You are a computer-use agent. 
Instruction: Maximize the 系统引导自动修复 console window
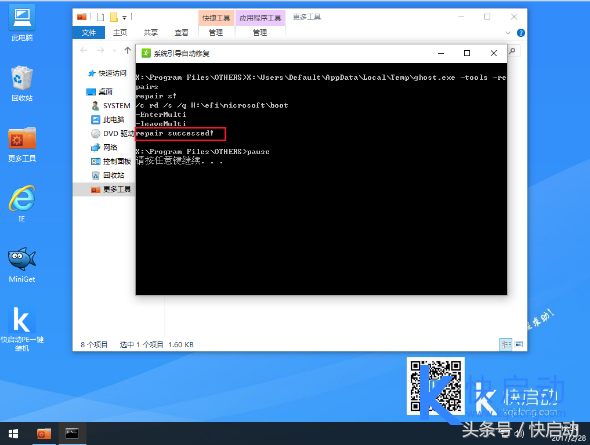(x=467, y=53)
